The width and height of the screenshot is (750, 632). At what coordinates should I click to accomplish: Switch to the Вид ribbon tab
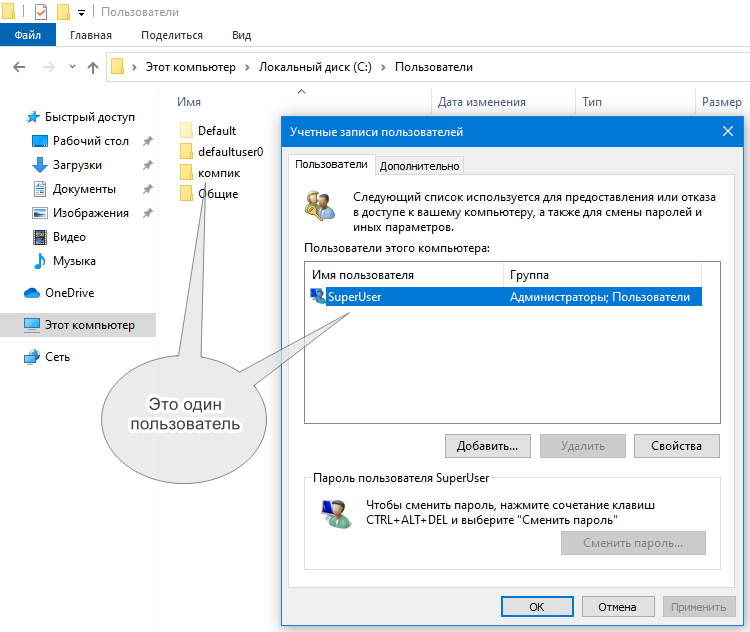242,35
